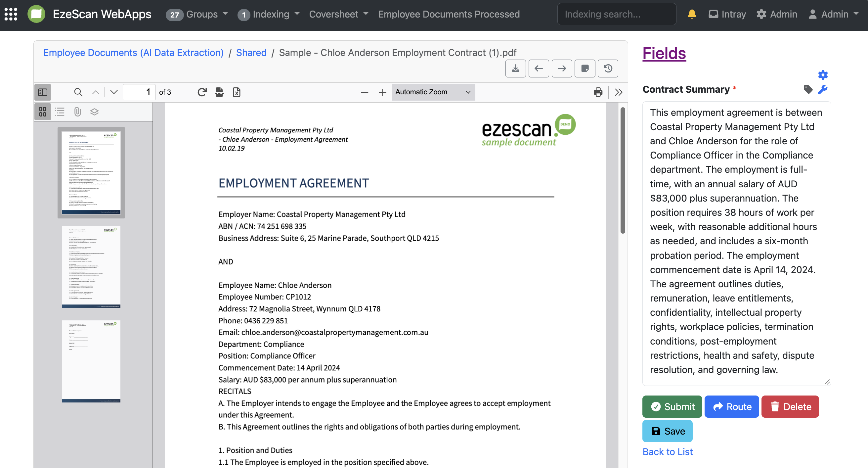868x468 pixels.
Task: Click the notifications bell icon
Action: 692,14
